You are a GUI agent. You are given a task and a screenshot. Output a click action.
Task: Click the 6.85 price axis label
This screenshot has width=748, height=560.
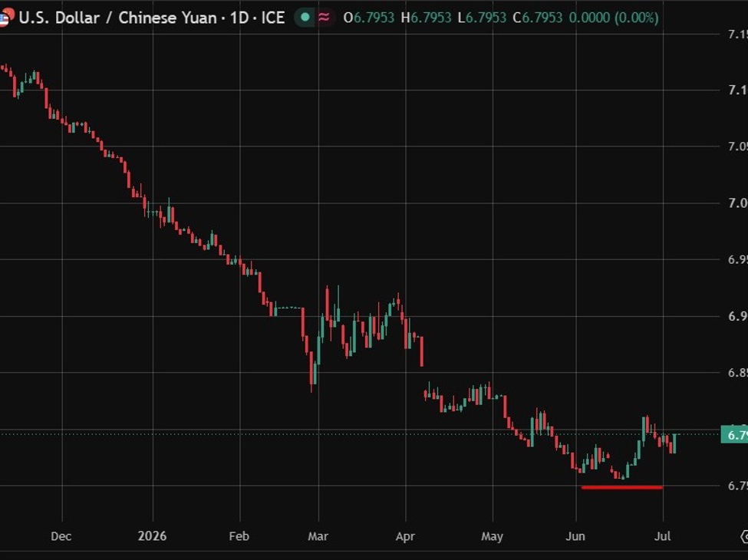737,373
